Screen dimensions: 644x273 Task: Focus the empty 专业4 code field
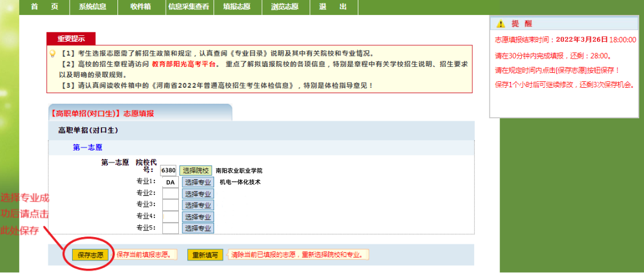171,217
